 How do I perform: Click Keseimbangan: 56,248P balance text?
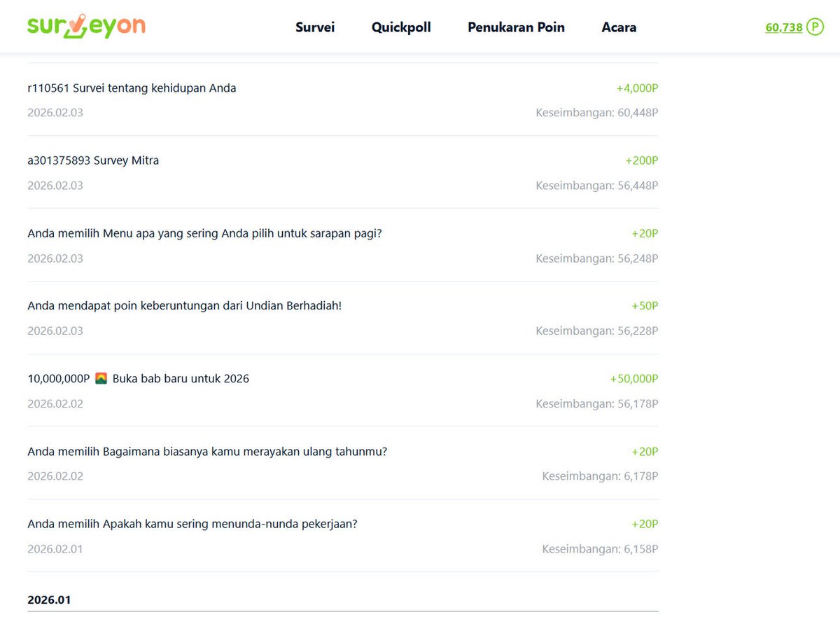coord(597,258)
